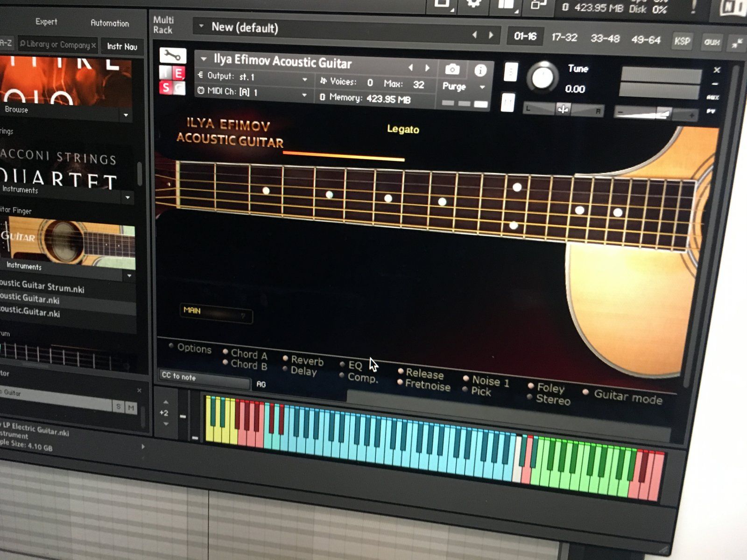Go to previous multi with left arrow
This screenshot has height=560, width=747.
click(x=474, y=35)
